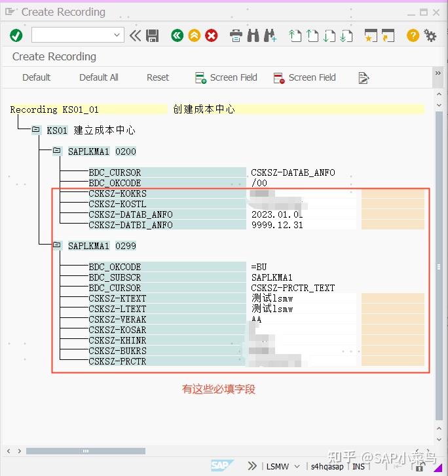The height and width of the screenshot is (476, 448).
Task: Select the CSKSZ-DATBI_ANFO field row
Action: 167,225
